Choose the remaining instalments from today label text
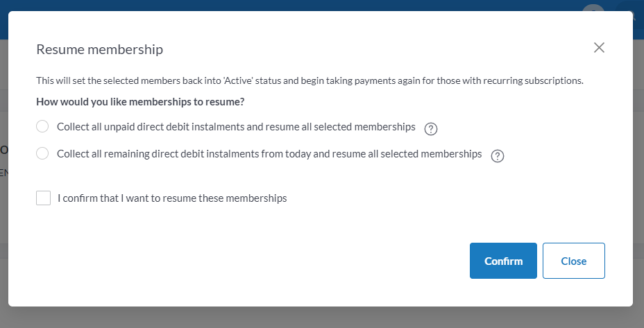This screenshot has width=644, height=328. tap(269, 154)
